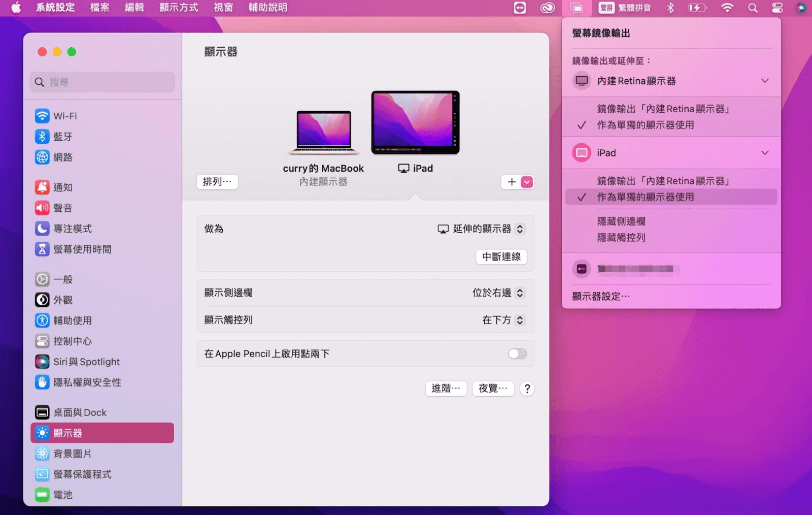The image size is (812, 515).
Task: Open the 顯示方式 menu
Action: 179,8
